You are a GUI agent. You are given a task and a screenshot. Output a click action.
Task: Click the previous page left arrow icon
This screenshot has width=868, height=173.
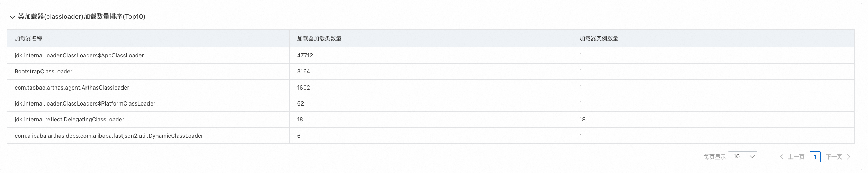point(781,157)
